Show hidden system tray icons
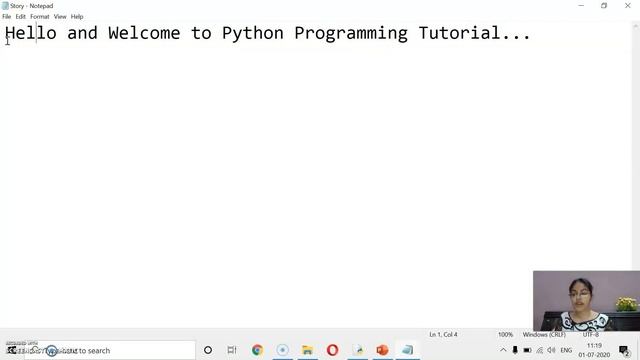 click(x=503, y=350)
